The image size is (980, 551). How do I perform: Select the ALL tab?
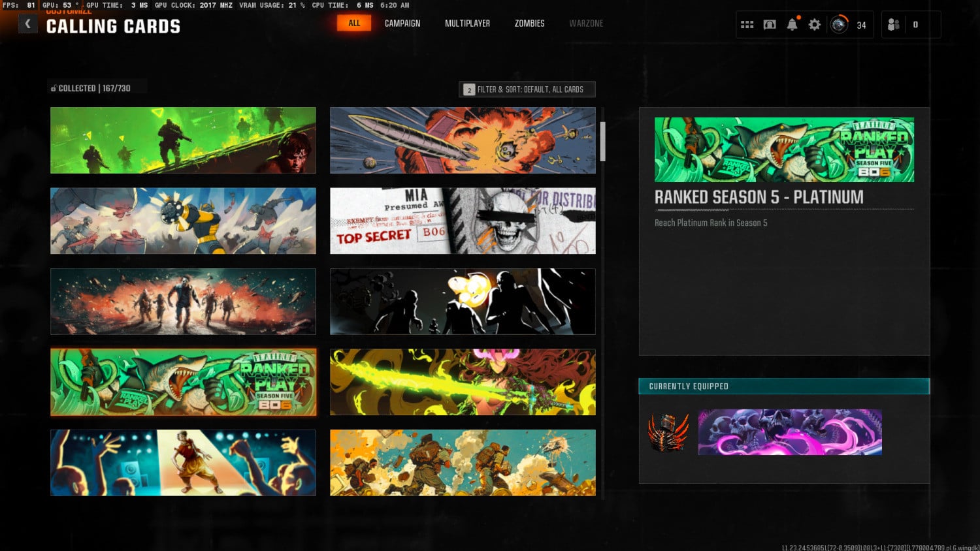tap(354, 23)
